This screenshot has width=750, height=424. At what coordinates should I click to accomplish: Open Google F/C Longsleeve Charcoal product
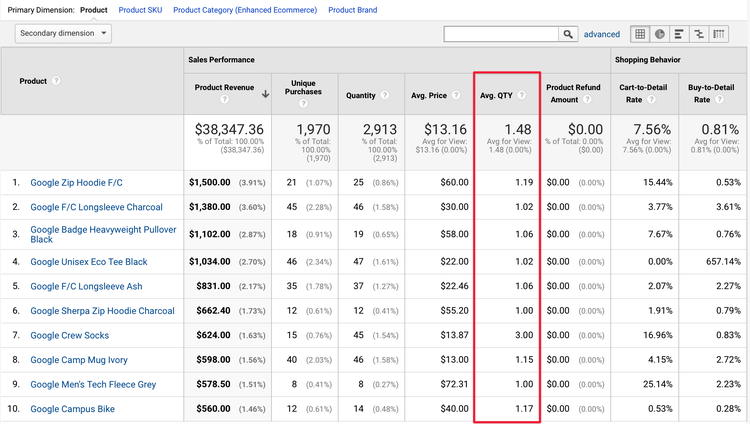[x=97, y=207]
